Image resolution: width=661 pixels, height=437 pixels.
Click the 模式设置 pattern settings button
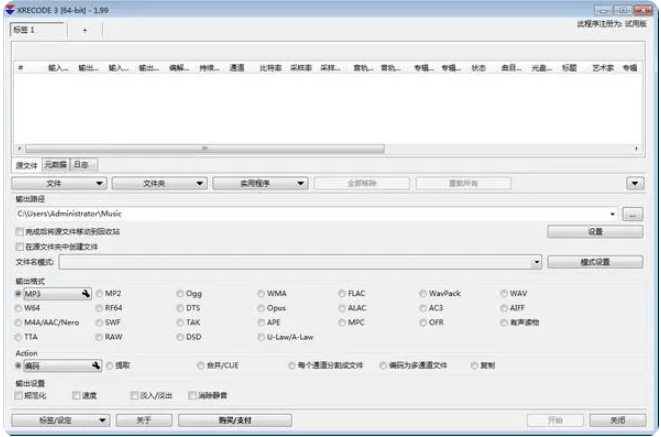click(595, 262)
